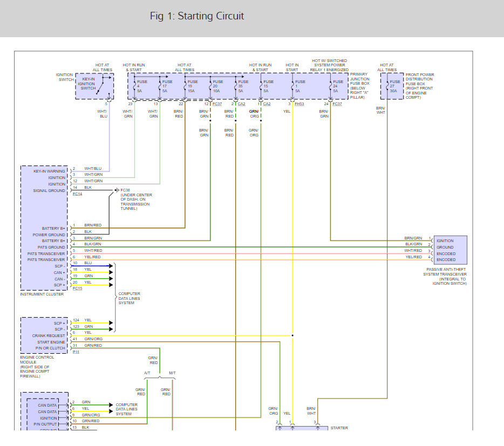Click the FH53 connector label
Screen dimensions: 504x446
point(299,104)
